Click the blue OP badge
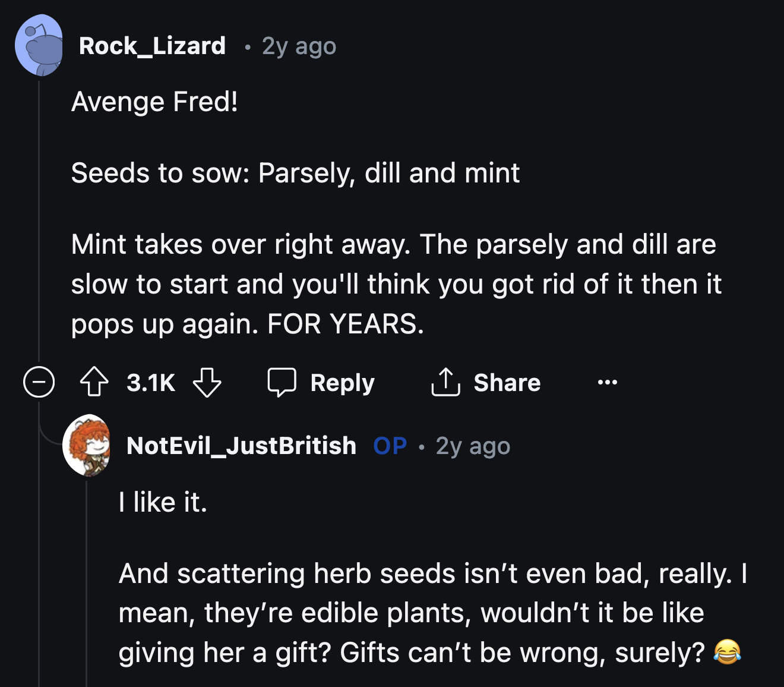The height and width of the screenshot is (687, 784). click(x=390, y=445)
